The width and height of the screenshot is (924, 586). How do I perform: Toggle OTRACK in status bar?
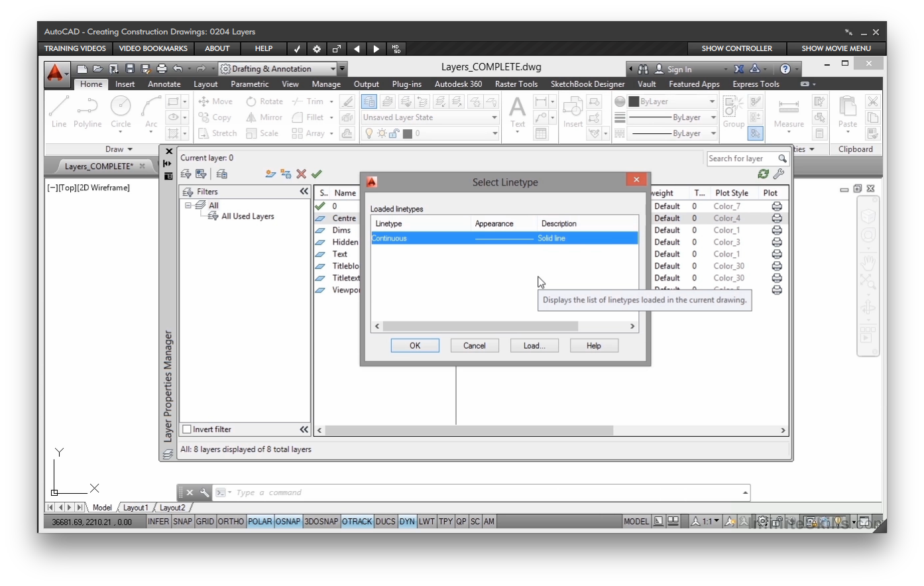[x=357, y=522]
